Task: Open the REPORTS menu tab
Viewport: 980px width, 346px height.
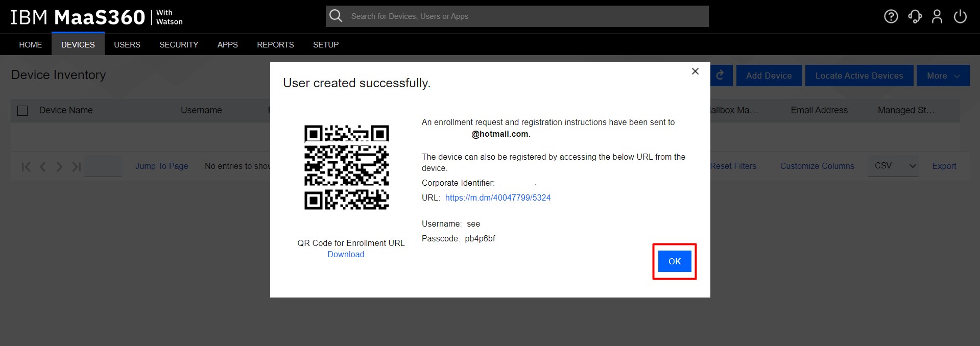Action: point(275,45)
